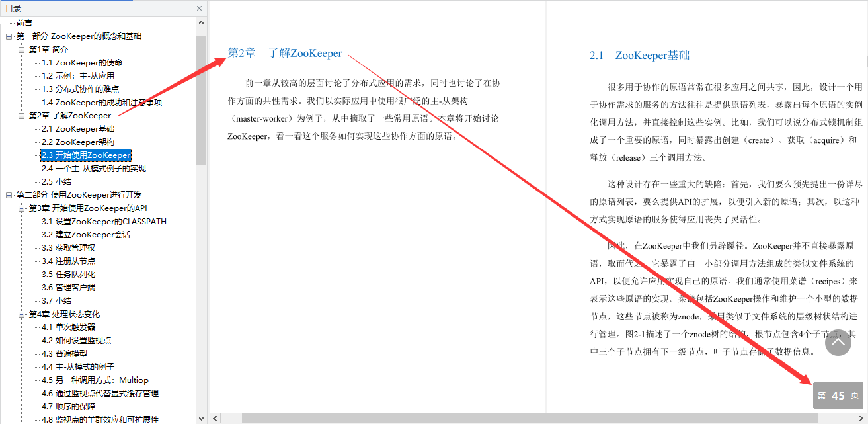Click the round scroll-to-top arrow button
Viewport: 868px width, 424px height.
click(x=838, y=342)
